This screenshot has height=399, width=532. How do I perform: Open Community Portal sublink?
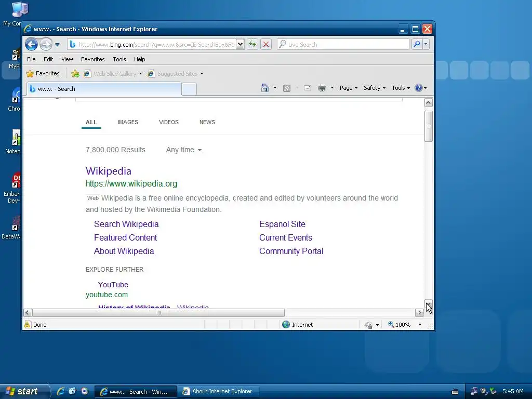click(291, 251)
